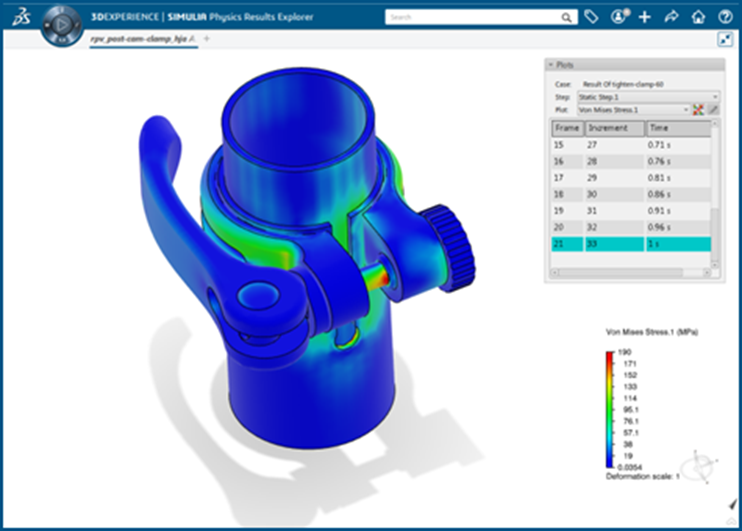Click the table scroll left arrow
The width and height of the screenshot is (742, 531).
coord(555,273)
